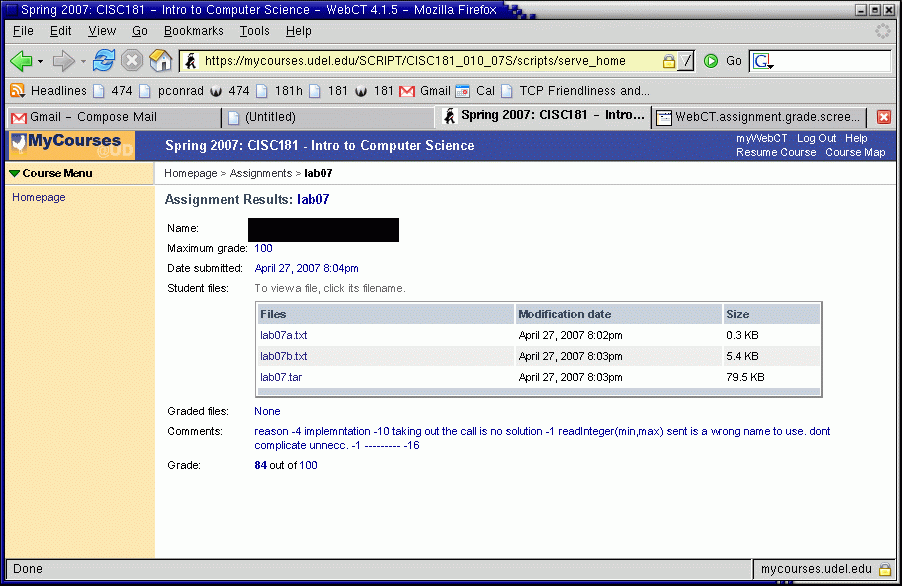Click the green Go button icon
The height and width of the screenshot is (586, 902).
(711, 61)
